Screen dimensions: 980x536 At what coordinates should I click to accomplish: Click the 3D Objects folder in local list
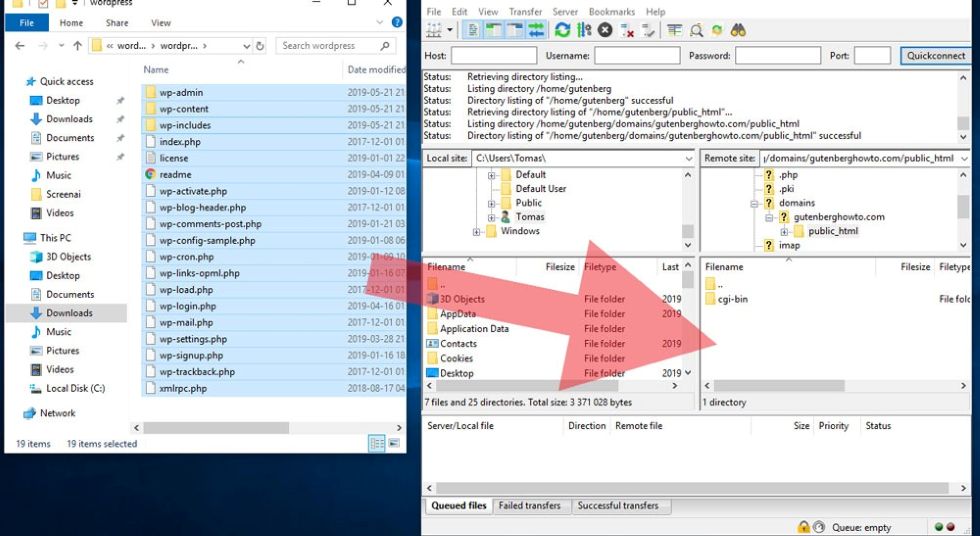click(x=456, y=299)
